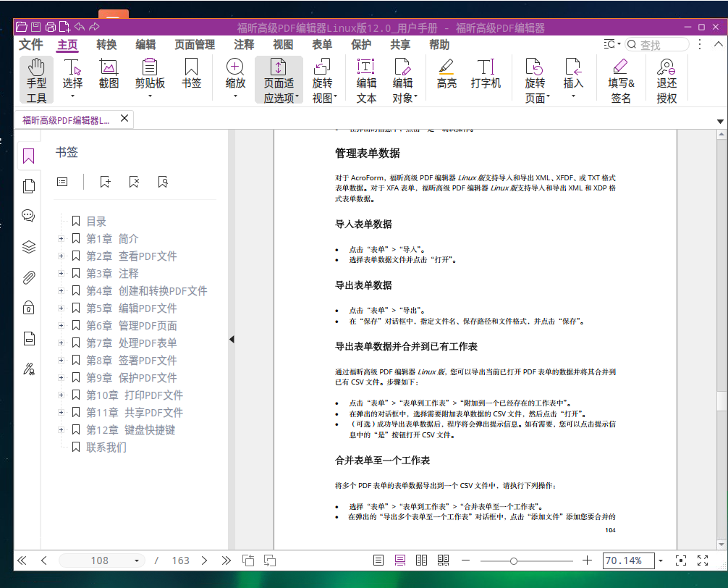Click Rotate Pages (旋转页面)

coord(536,80)
